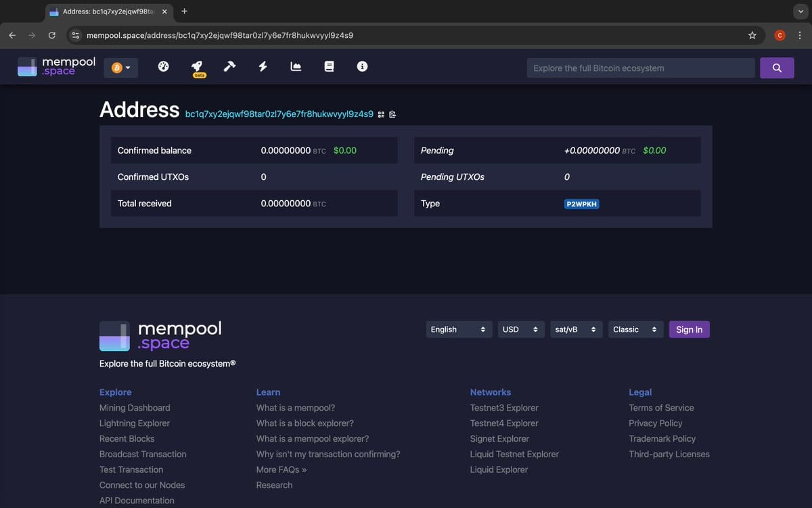Open the Chrome three-dot menu
This screenshot has height=508, width=812.
(x=799, y=35)
